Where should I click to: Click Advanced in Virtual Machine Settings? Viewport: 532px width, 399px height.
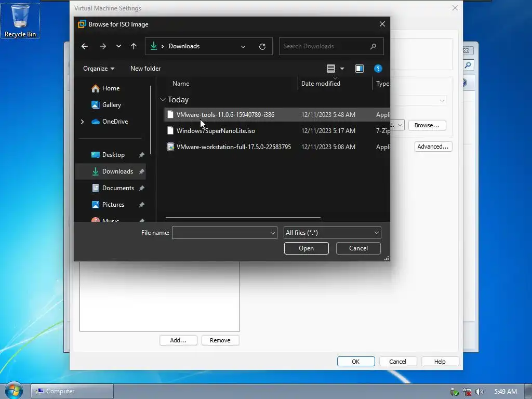click(x=433, y=147)
